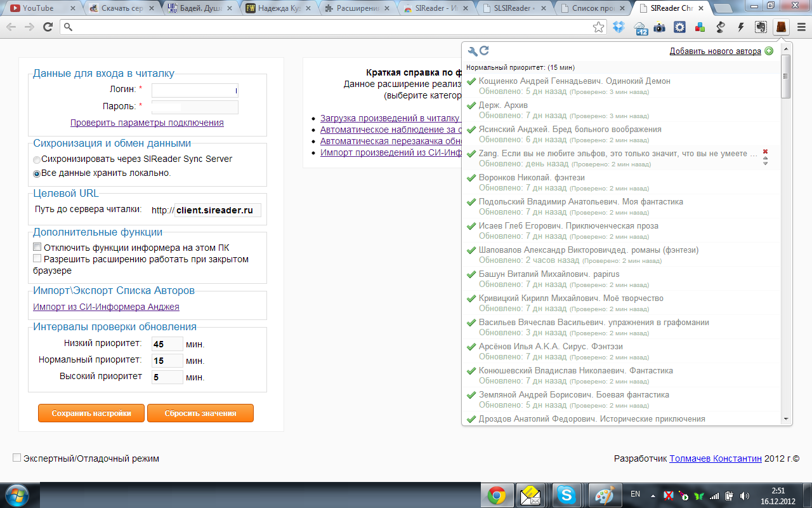The height and width of the screenshot is (508, 812).
Task: Click the camera screenshot extension icon
Action: coord(660,27)
